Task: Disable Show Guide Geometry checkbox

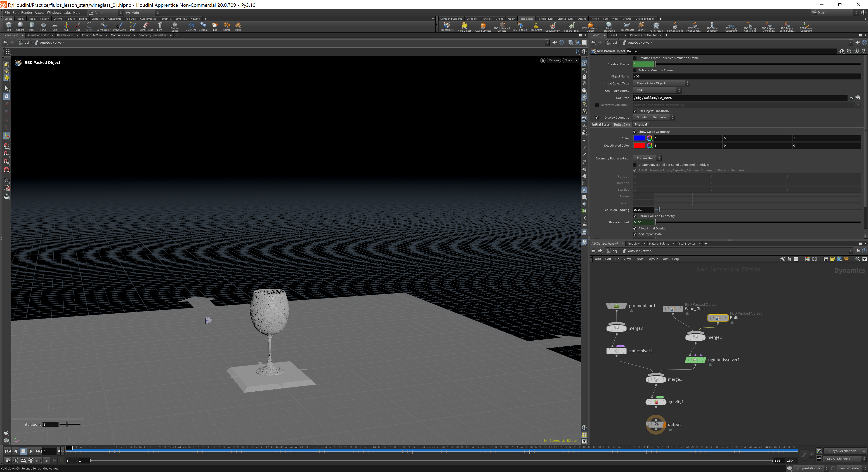Action: point(635,132)
